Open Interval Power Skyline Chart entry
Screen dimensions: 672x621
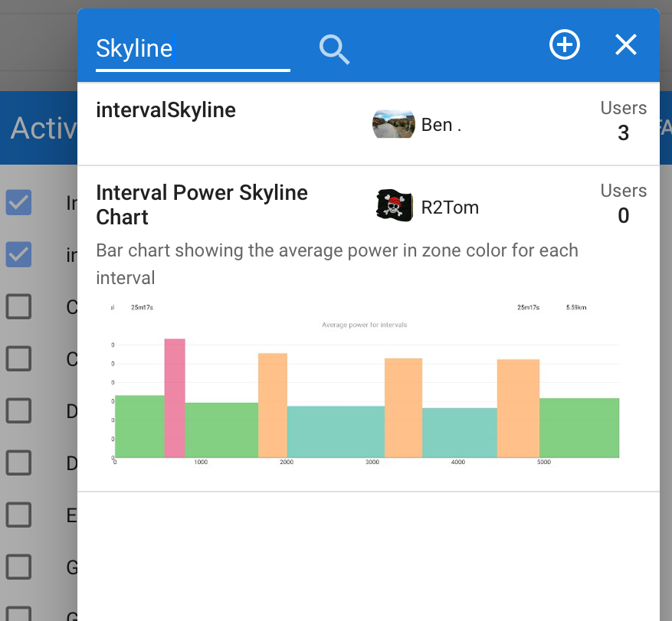tap(202, 204)
